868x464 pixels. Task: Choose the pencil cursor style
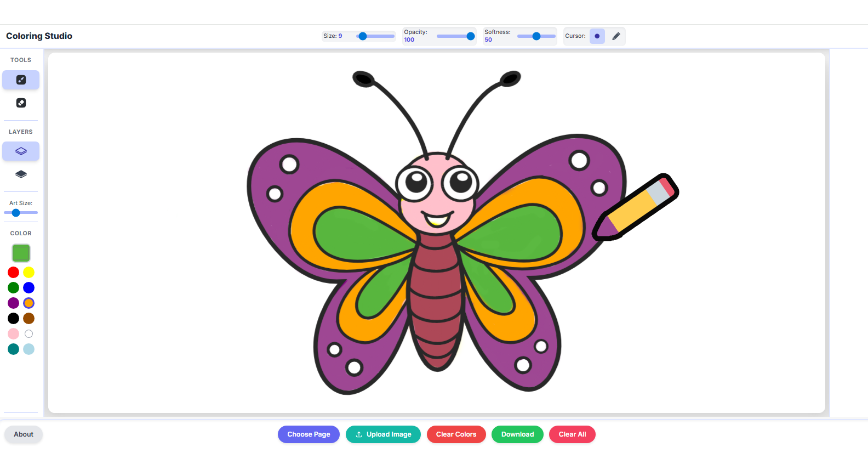616,36
